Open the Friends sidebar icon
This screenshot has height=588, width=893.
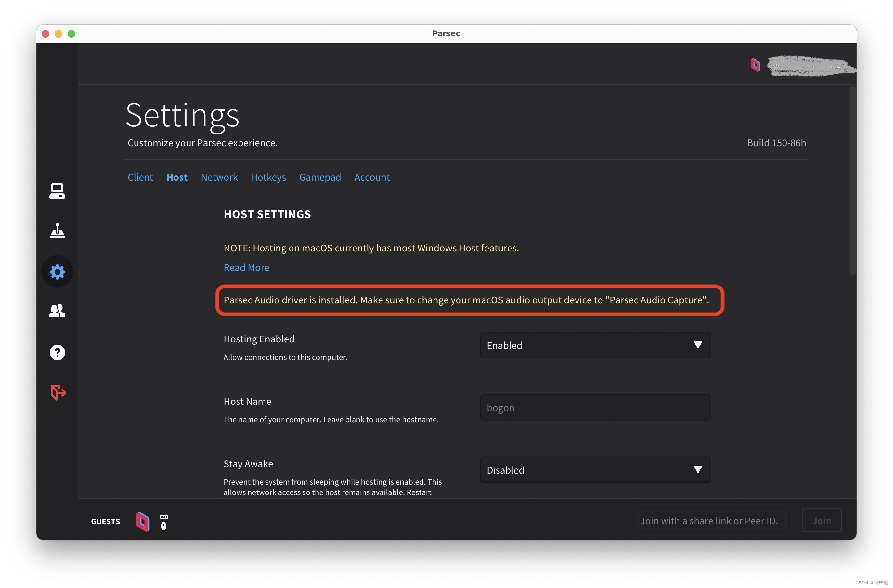(57, 311)
